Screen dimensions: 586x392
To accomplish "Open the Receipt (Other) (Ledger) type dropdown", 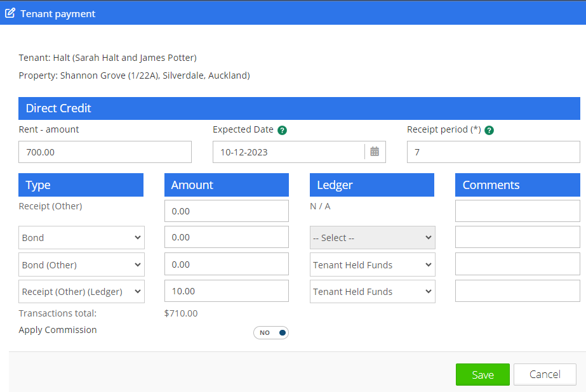I will pyautogui.click(x=81, y=292).
